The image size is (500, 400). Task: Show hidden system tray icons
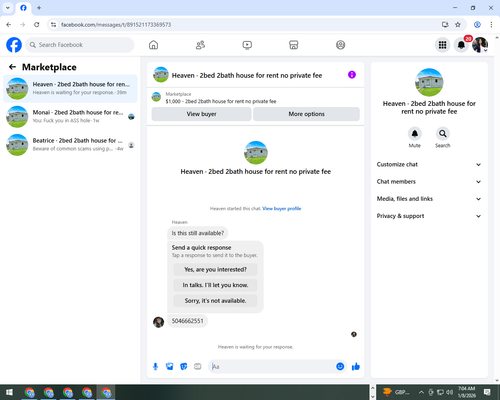[421, 392]
